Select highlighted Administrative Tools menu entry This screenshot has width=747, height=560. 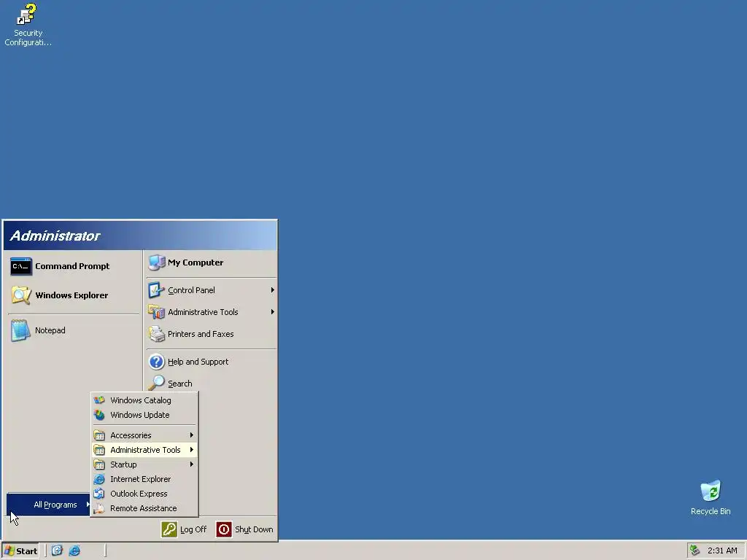click(x=144, y=450)
